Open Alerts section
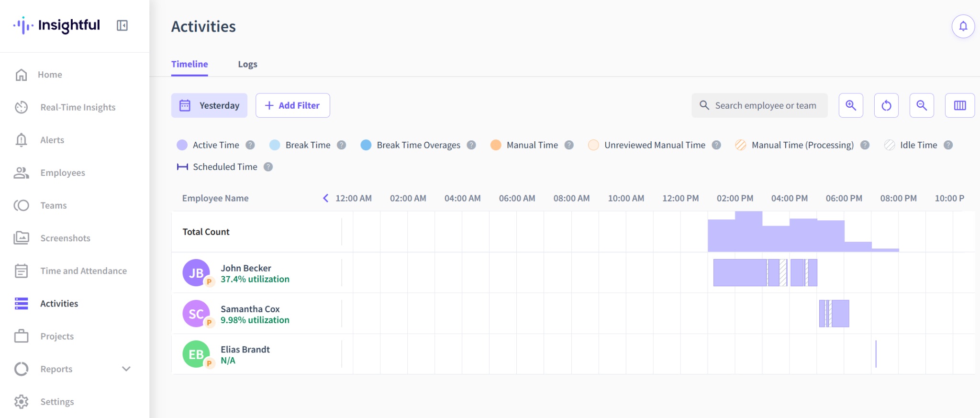 (x=52, y=140)
